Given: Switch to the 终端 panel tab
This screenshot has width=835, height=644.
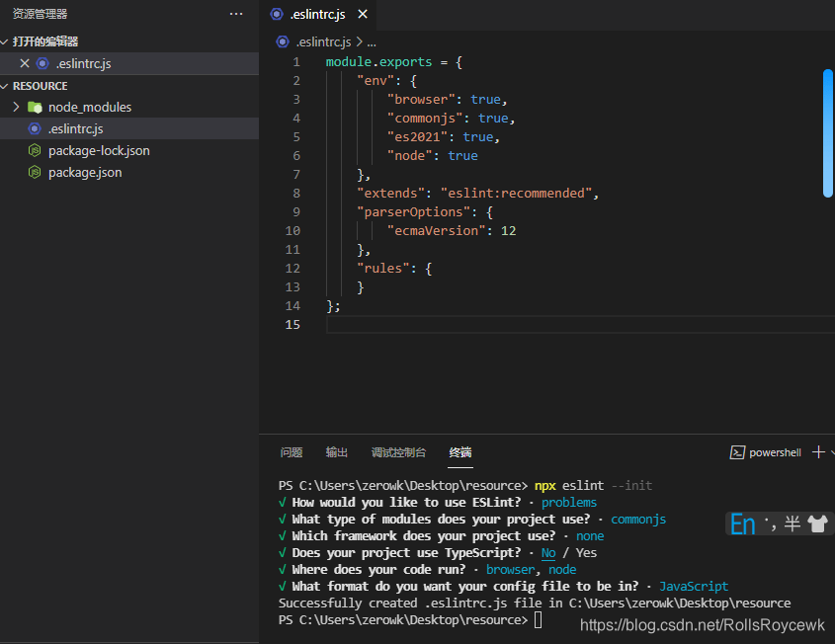Looking at the screenshot, I should point(460,452).
